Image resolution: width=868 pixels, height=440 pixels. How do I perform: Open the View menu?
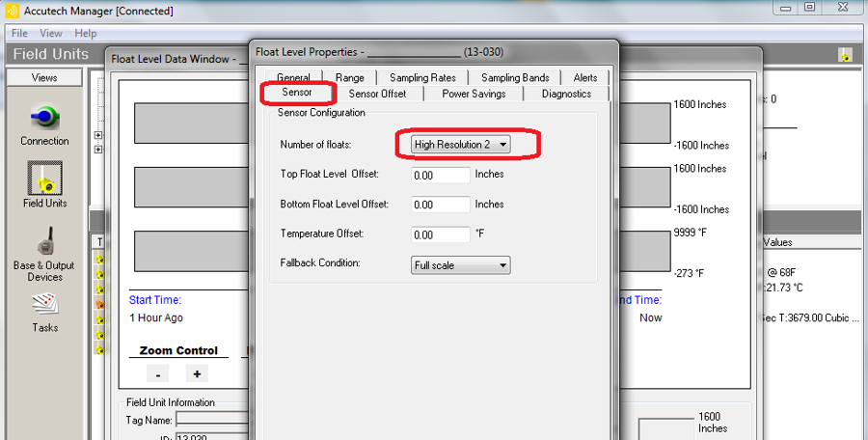pos(51,33)
